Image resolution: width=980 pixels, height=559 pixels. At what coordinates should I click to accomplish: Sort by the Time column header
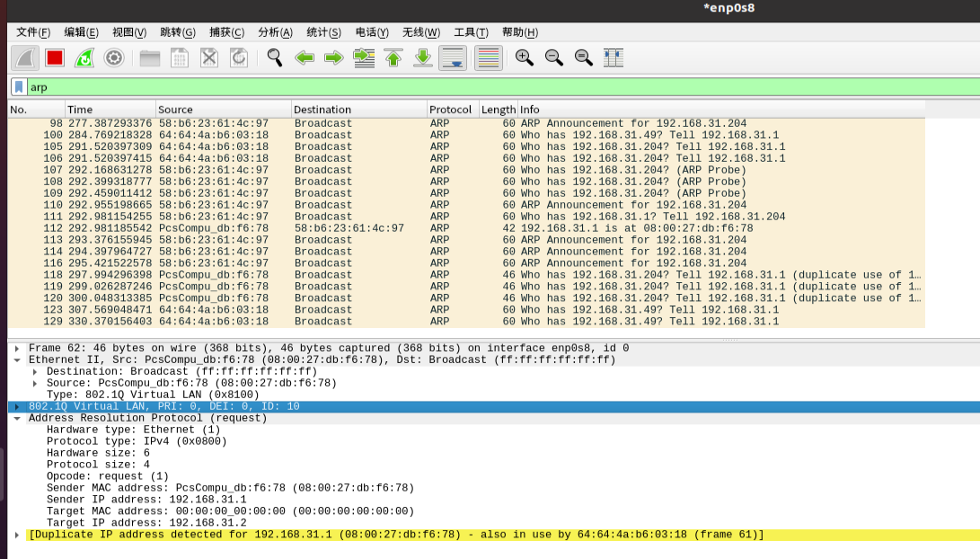pyautogui.click(x=110, y=110)
